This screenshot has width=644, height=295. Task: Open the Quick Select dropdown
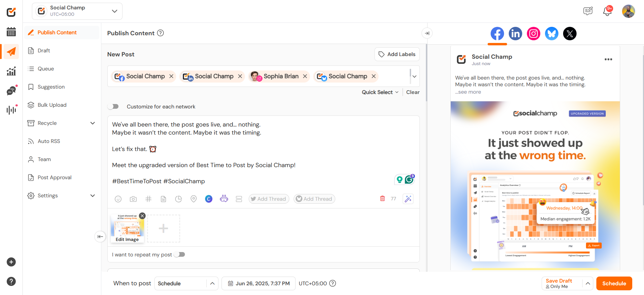pyautogui.click(x=380, y=92)
